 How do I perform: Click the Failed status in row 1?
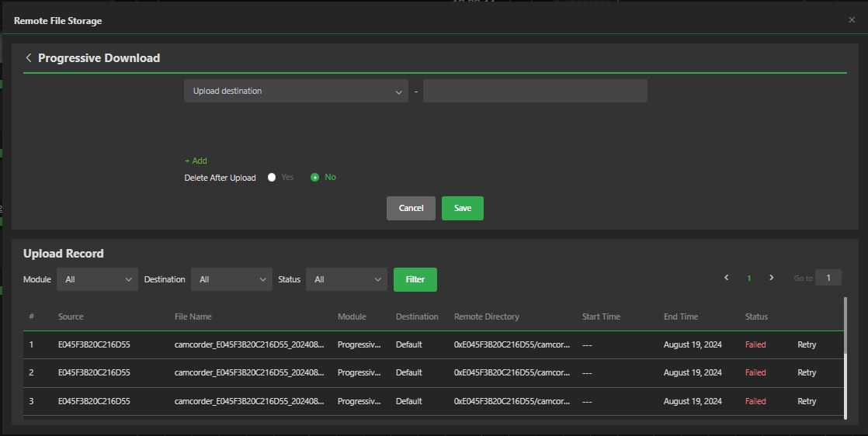pos(755,344)
